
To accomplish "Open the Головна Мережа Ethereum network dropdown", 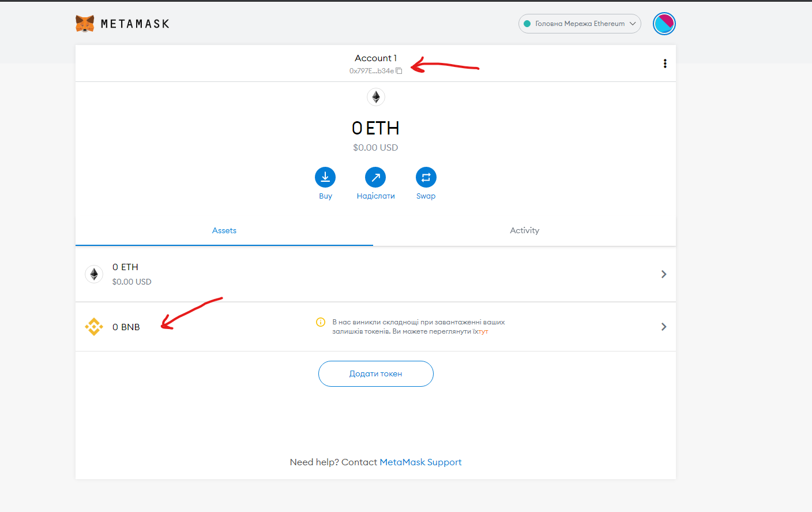I will 580,24.
